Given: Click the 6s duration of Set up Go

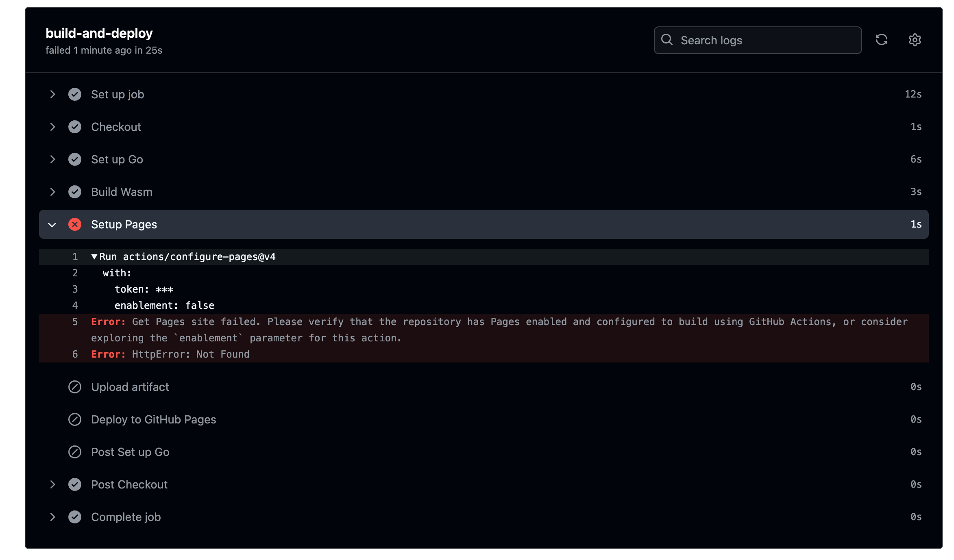Looking at the screenshot, I should coord(916,159).
